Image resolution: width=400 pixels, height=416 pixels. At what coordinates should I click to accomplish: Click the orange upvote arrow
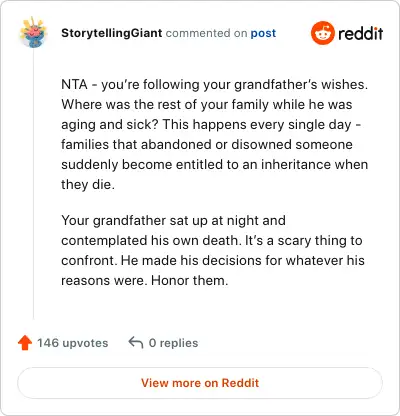25,343
